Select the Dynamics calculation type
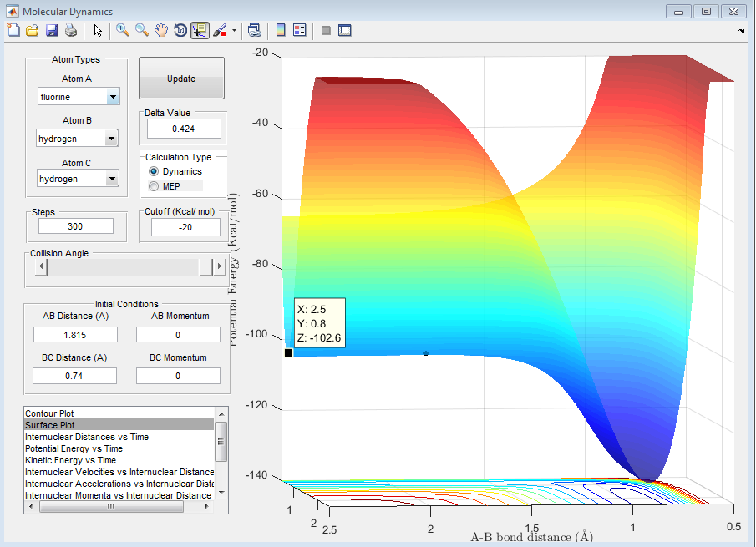The height and width of the screenshot is (547, 756). tap(154, 171)
